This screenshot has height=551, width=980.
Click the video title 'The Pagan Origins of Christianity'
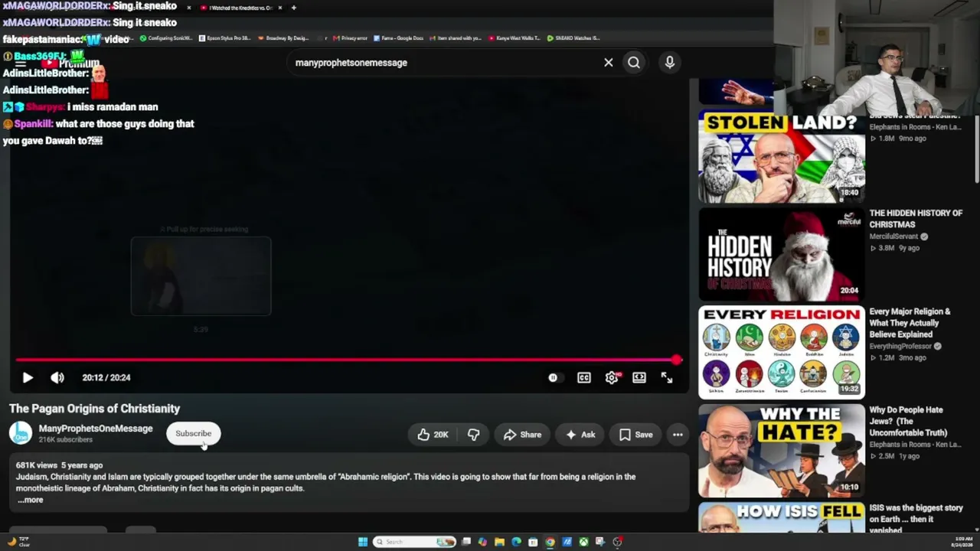95,409
